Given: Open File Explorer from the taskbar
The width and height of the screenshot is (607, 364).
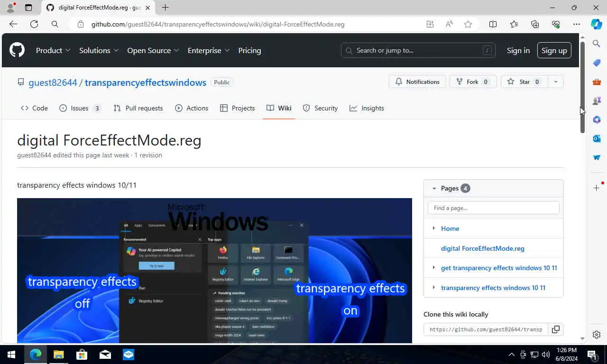Looking at the screenshot, I should pos(58,355).
